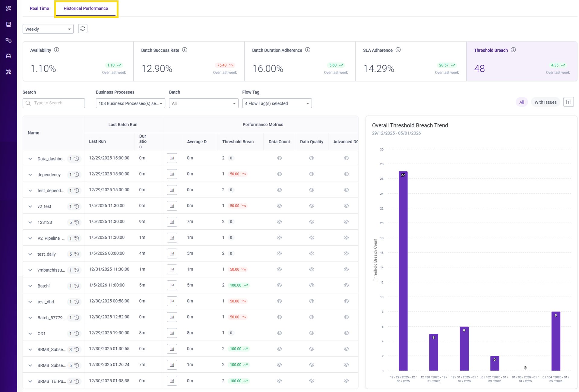This screenshot has height=392, width=579.
Task: Open chart icon for Batch1 row
Action: 172,285
